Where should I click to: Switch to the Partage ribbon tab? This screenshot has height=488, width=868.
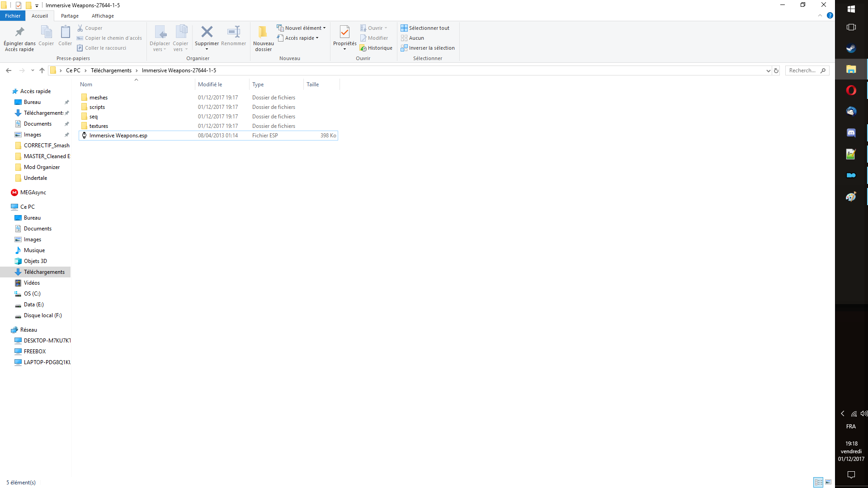(x=70, y=16)
